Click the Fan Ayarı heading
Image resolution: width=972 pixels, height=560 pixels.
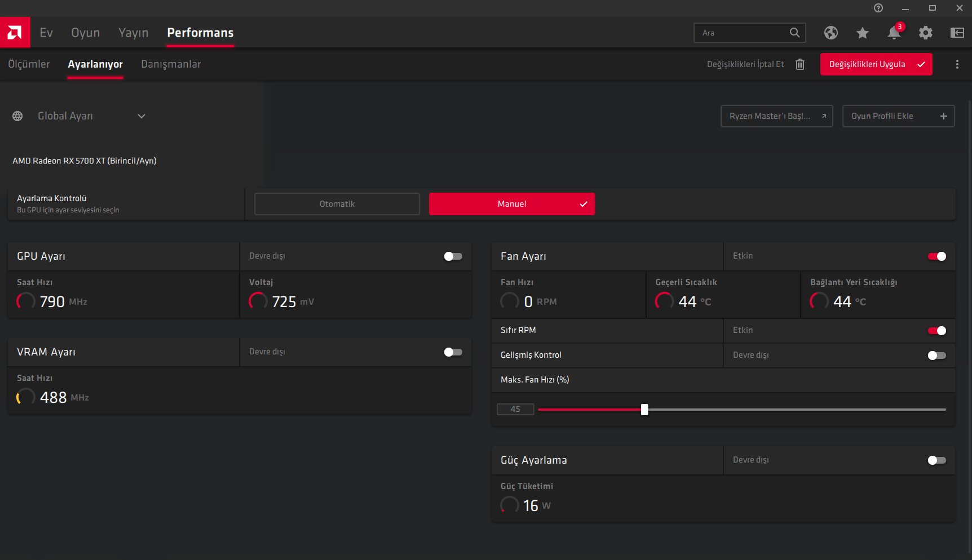(x=523, y=256)
